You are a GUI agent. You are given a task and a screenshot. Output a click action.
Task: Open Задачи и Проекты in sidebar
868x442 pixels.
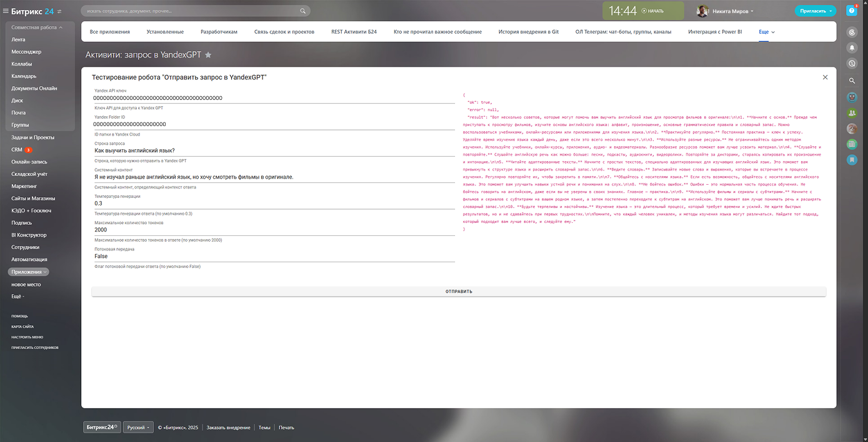coord(32,137)
